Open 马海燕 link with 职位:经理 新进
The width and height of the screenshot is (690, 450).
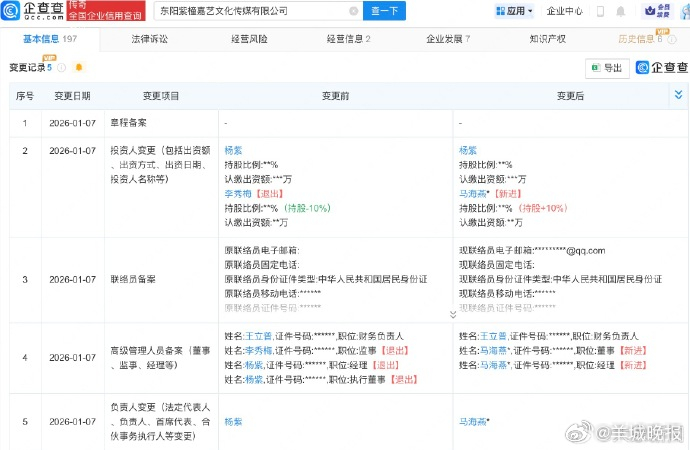(x=493, y=365)
